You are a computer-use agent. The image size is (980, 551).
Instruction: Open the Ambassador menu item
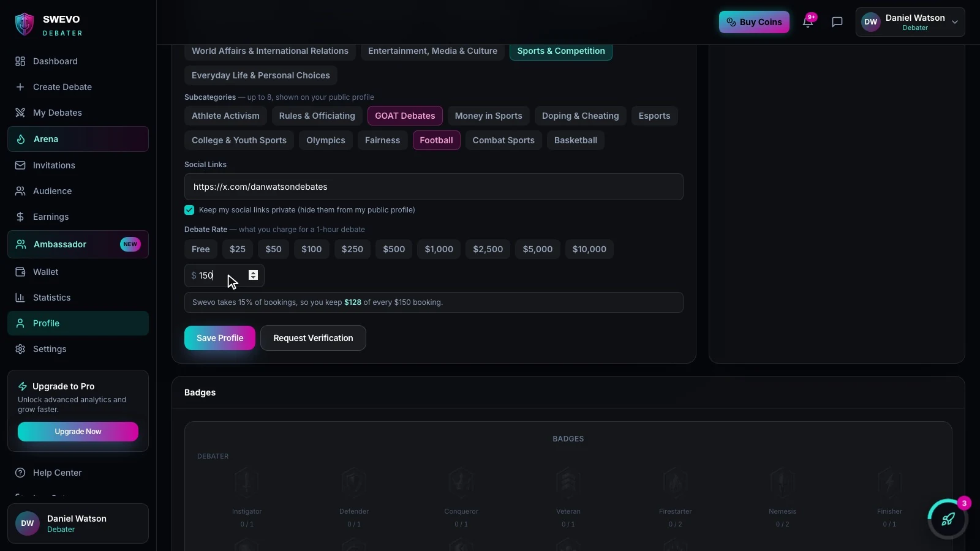click(x=78, y=244)
